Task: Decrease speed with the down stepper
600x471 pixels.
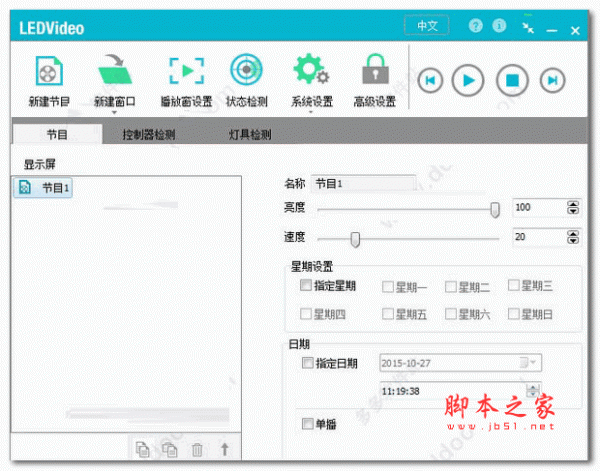Action: pos(573,240)
